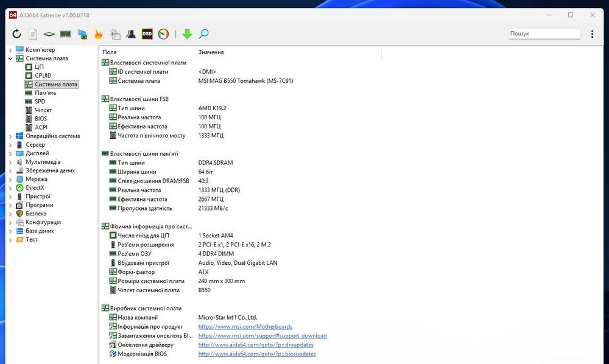Open the msi.com/Motherboards link
The height and width of the screenshot is (364, 609).
[245, 327]
